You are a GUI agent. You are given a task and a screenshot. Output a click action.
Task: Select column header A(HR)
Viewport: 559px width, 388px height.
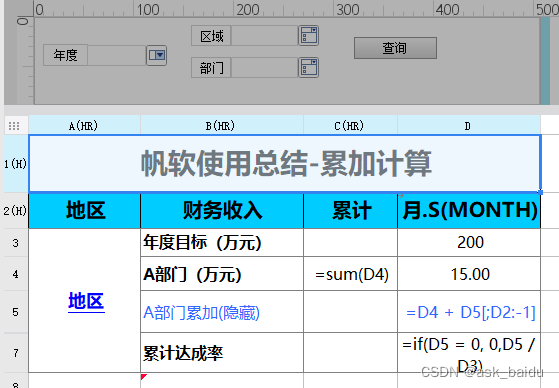pos(84,126)
